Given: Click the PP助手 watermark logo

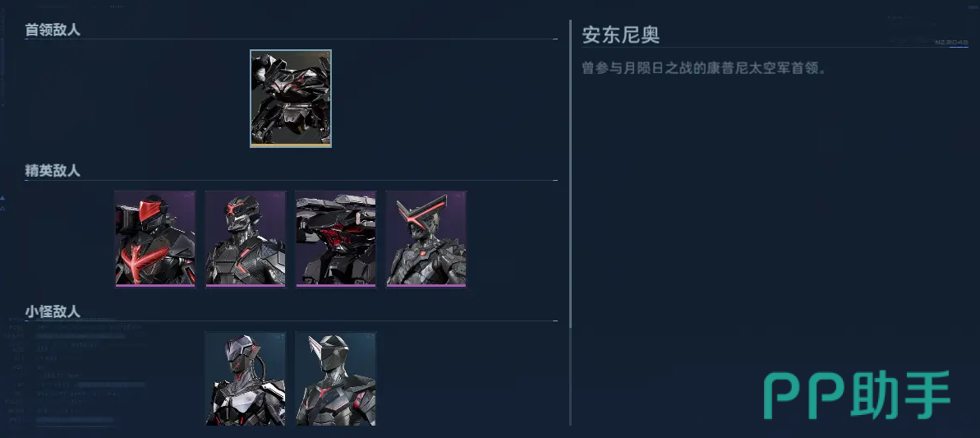Looking at the screenshot, I should coord(857,395).
